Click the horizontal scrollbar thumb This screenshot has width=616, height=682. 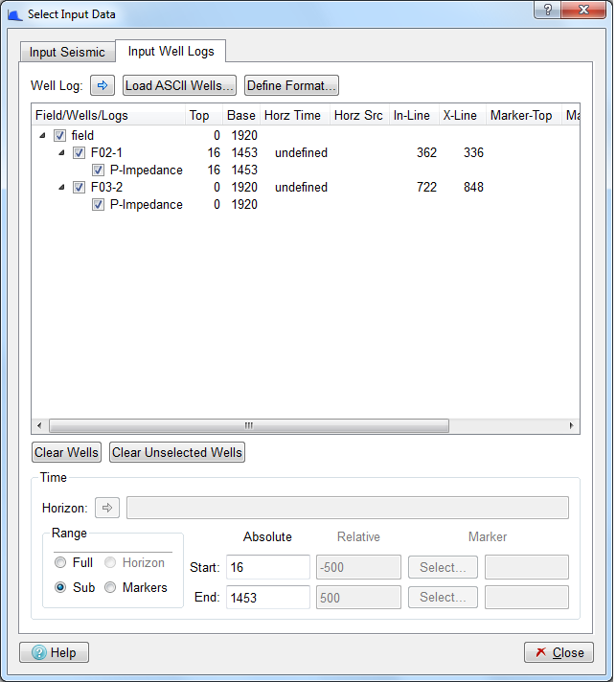click(x=249, y=425)
